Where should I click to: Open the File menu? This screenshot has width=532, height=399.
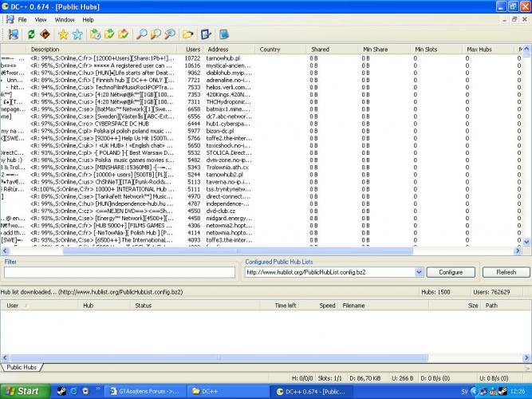click(22, 19)
